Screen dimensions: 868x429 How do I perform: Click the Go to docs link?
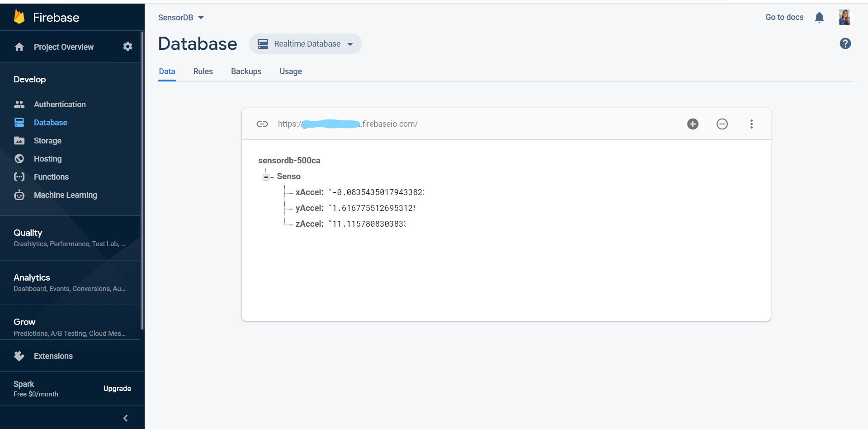click(784, 17)
